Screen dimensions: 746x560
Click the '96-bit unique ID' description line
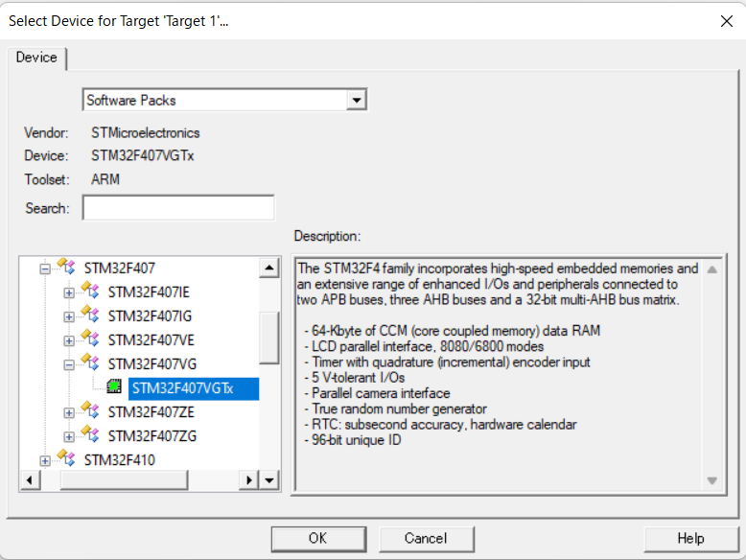point(353,440)
